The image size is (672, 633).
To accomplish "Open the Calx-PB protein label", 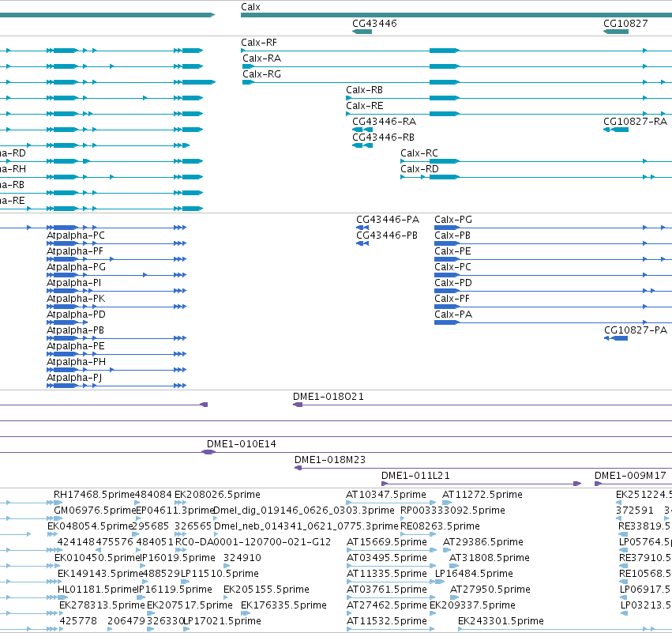I will coord(452,235).
